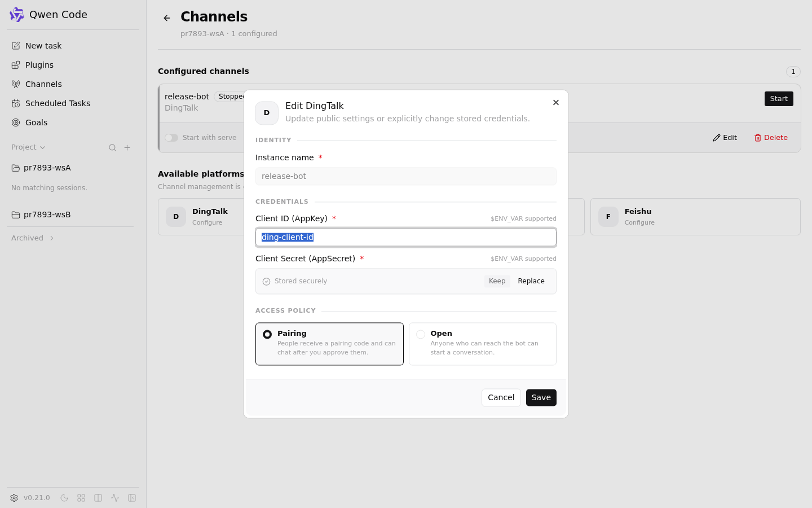Select the Open access policy
This screenshot has height=508, width=812.
pos(483,344)
